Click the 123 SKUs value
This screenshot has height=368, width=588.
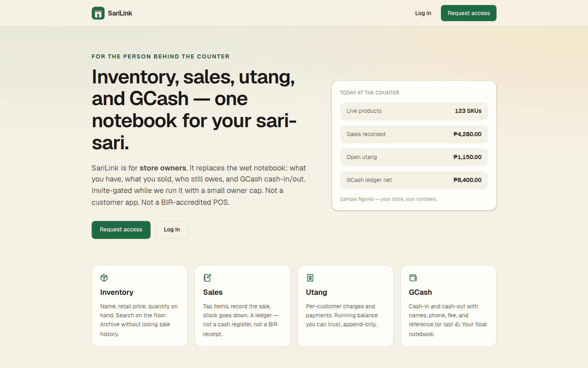pyautogui.click(x=468, y=111)
